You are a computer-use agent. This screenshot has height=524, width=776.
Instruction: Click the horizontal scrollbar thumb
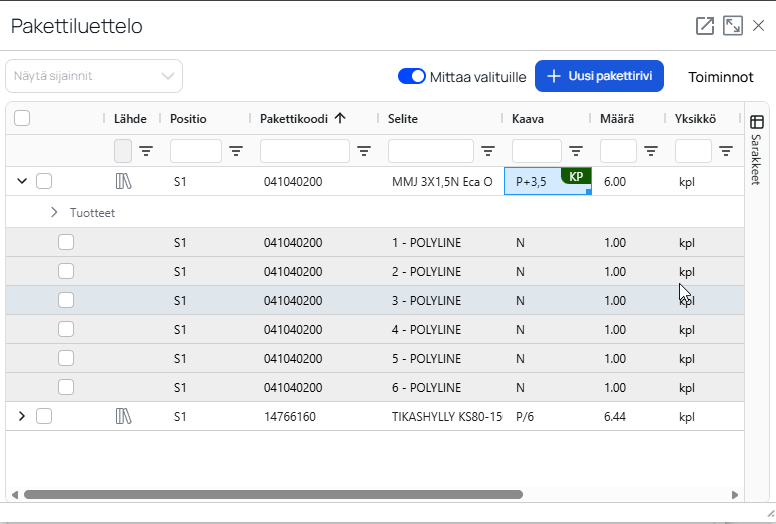coord(273,494)
